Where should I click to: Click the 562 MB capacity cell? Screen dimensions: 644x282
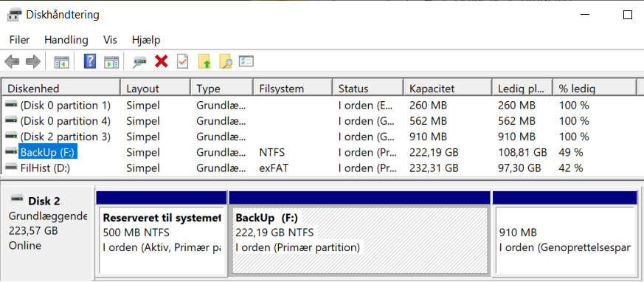point(429,121)
